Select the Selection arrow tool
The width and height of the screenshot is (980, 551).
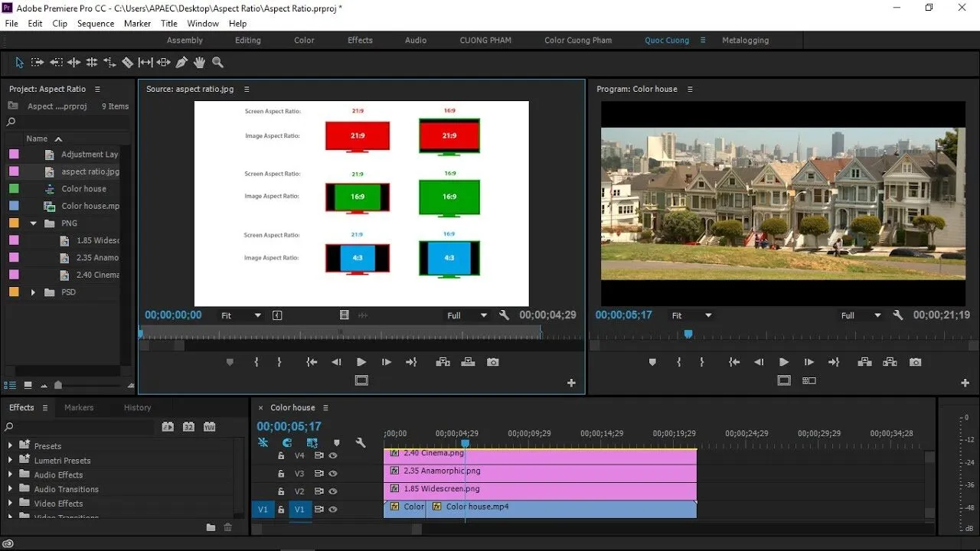click(19, 62)
